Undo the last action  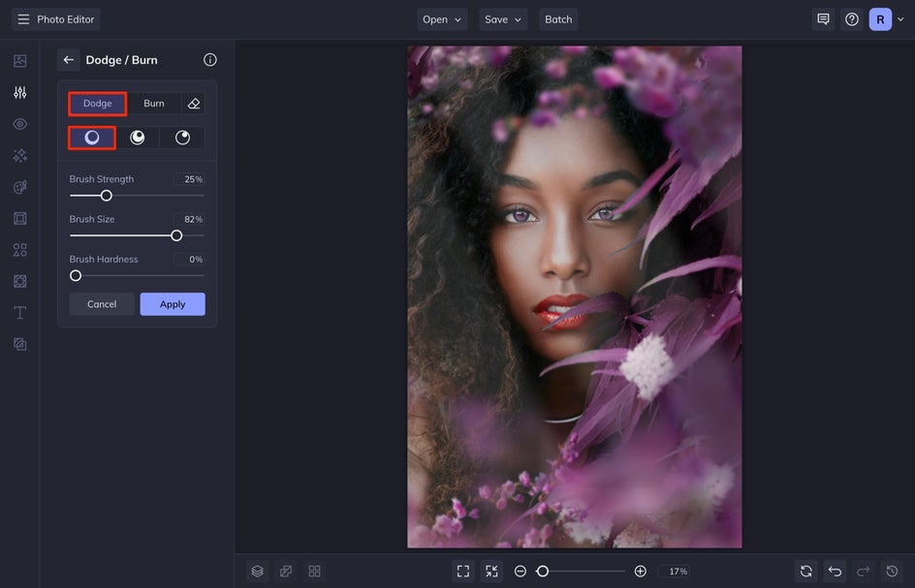(836, 572)
